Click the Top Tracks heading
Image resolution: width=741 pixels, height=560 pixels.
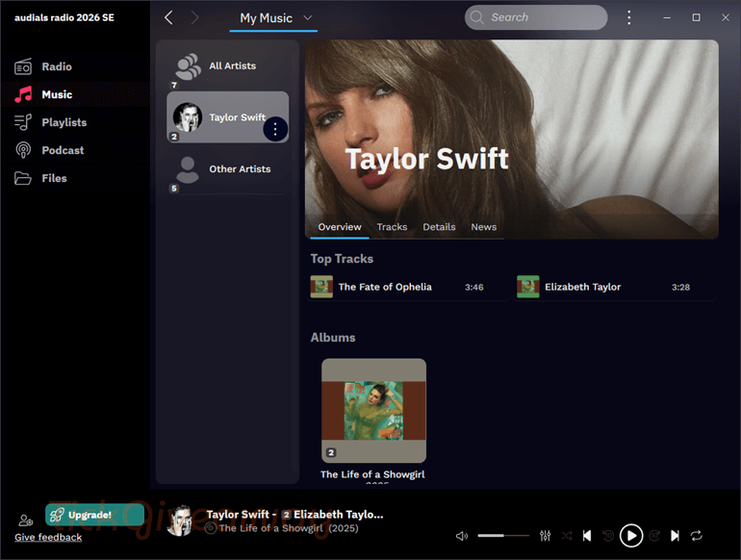point(342,259)
